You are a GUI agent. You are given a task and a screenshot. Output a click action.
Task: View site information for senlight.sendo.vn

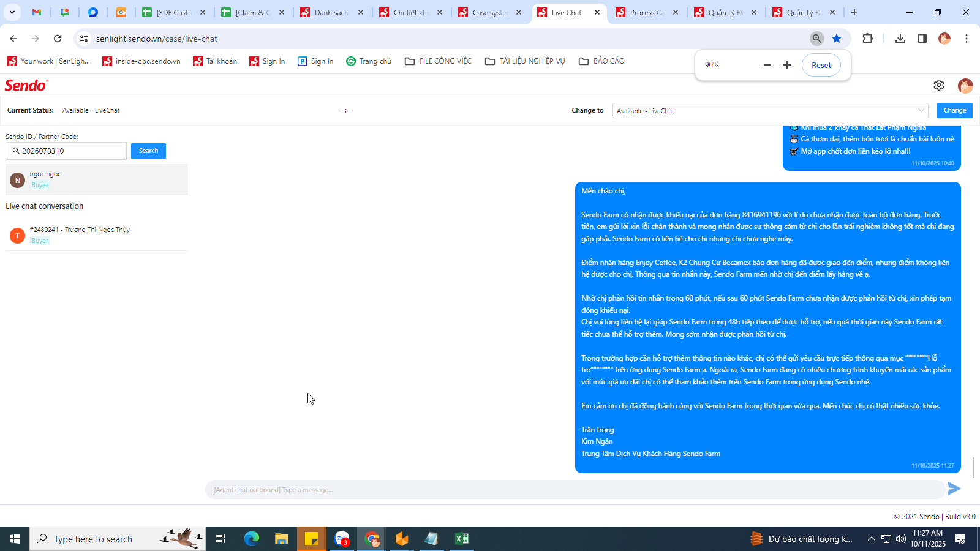(x=84, y=39)
